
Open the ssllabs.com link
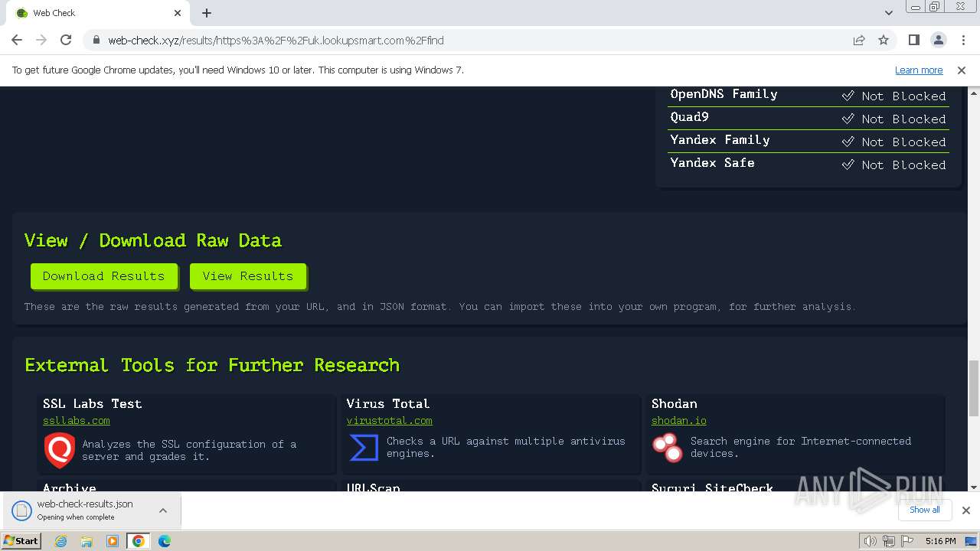77,421
